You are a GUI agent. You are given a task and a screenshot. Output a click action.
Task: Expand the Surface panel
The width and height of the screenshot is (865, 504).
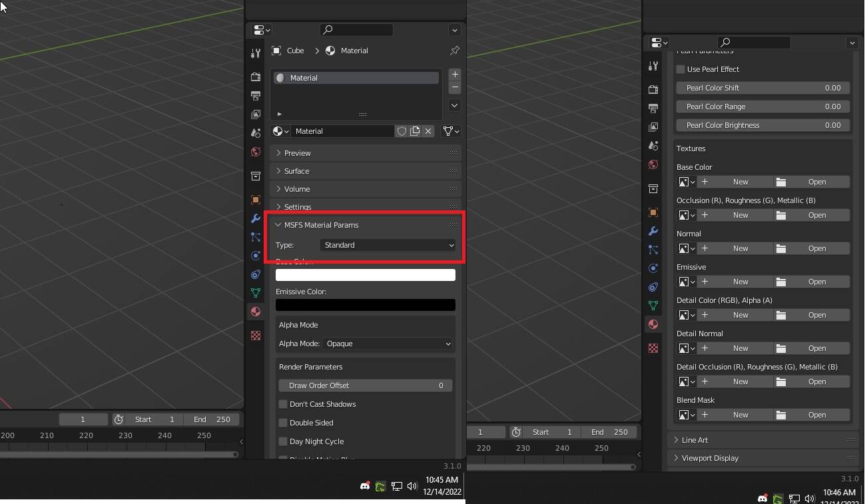pyautogui.click(x=297, y=171)
